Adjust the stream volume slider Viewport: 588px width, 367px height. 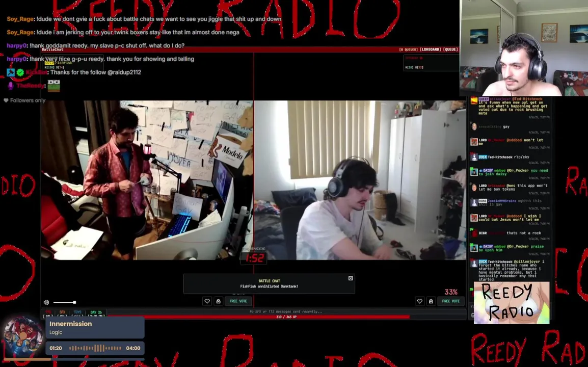pos(65,302)
